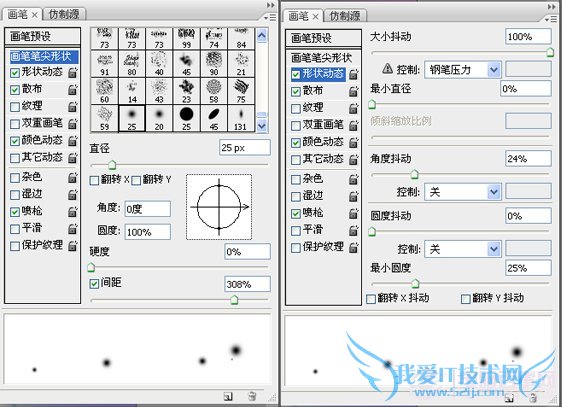562x407 pixels.
Task: Toggle lock icon beside 双重画笔 in left panel
Action: click(72, 124)
